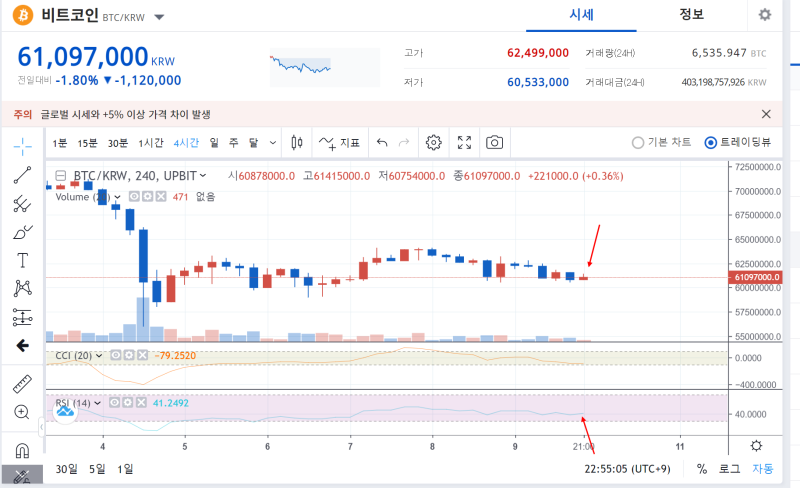Viewport: 800px width, 488px height.
Task: Select the trend line drawing tool
Action: (x=22, y=175)
